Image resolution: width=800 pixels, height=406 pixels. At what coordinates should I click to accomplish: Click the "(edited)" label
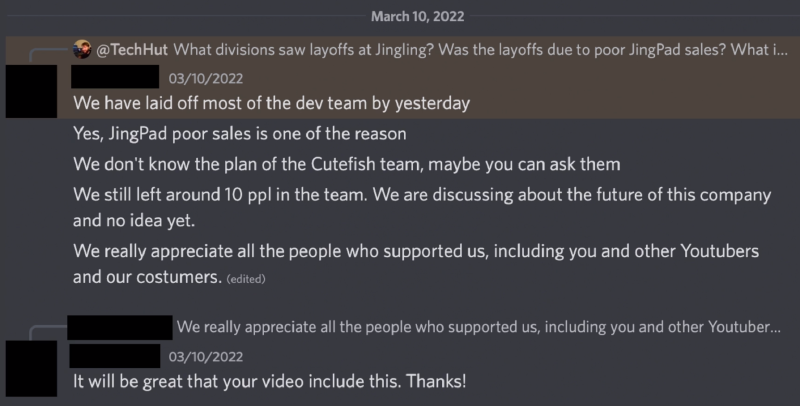[246, 279]
